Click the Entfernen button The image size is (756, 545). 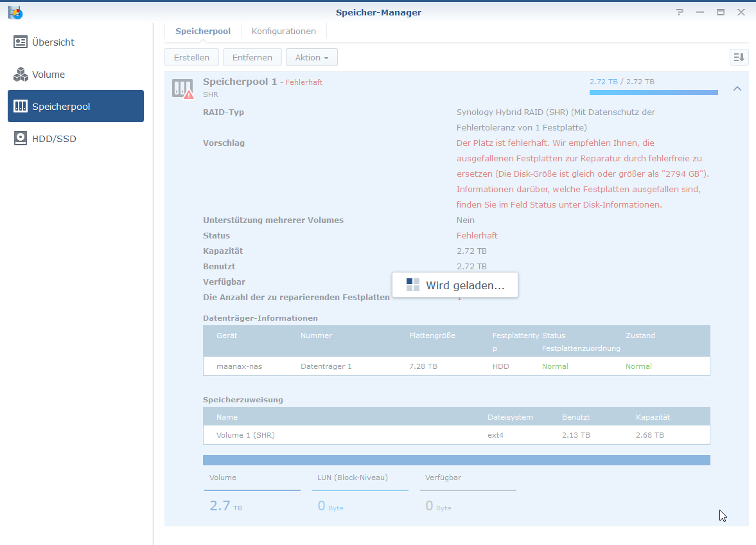point(252,57)
